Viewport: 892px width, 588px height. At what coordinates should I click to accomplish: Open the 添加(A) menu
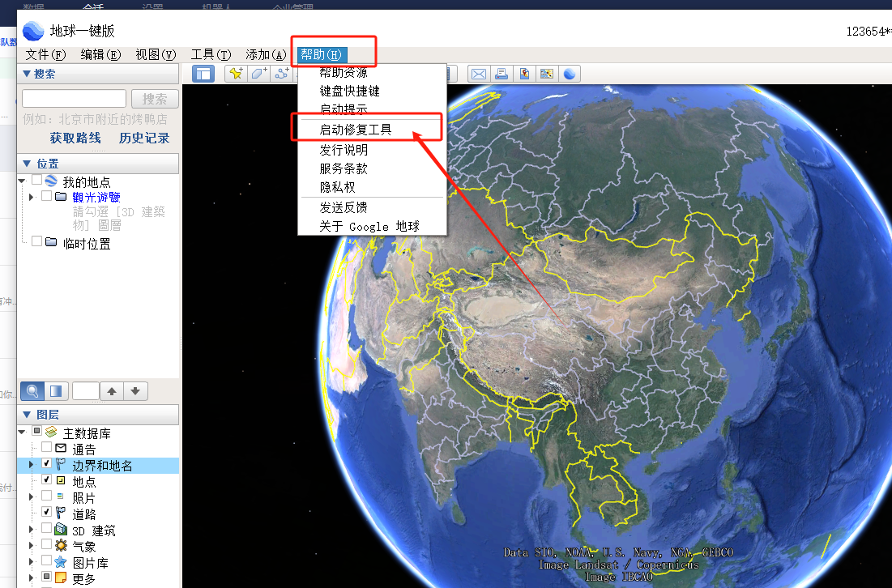click(267, 54)
